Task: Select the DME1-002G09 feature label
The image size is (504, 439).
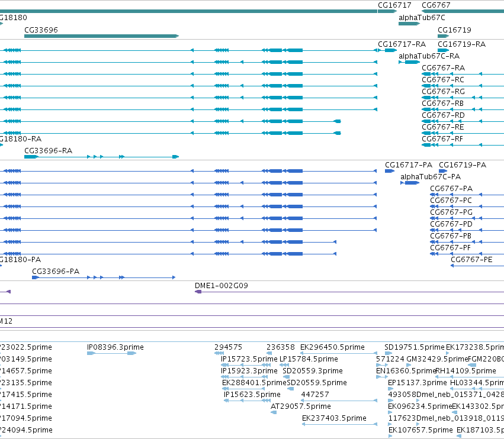Action: tap(221, 286)
